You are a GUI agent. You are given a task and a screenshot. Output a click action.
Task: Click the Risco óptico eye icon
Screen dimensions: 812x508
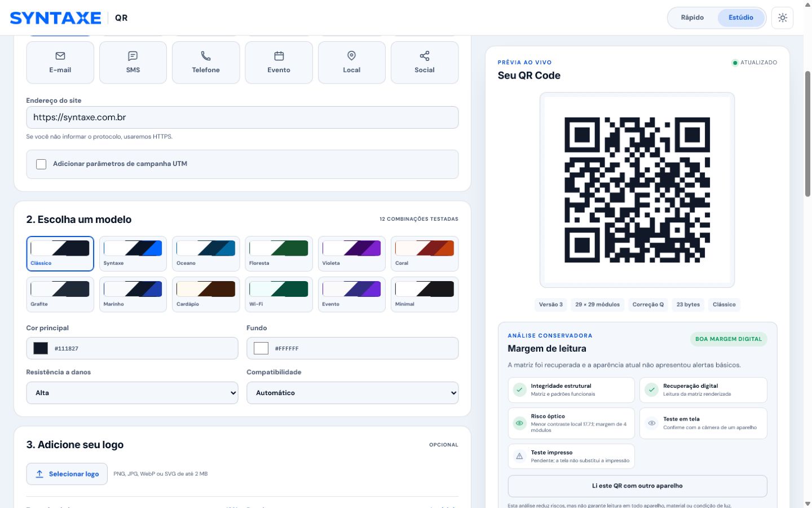pyautogui.click(x=520, y=423)
